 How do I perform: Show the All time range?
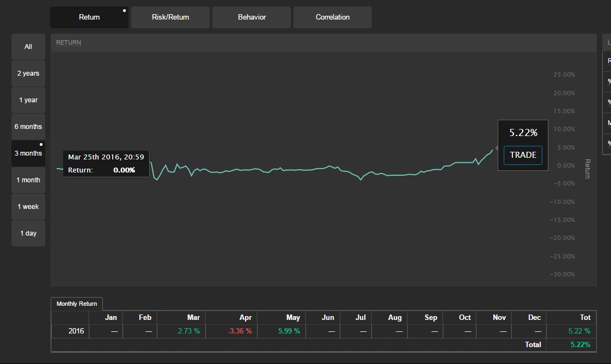28,47
